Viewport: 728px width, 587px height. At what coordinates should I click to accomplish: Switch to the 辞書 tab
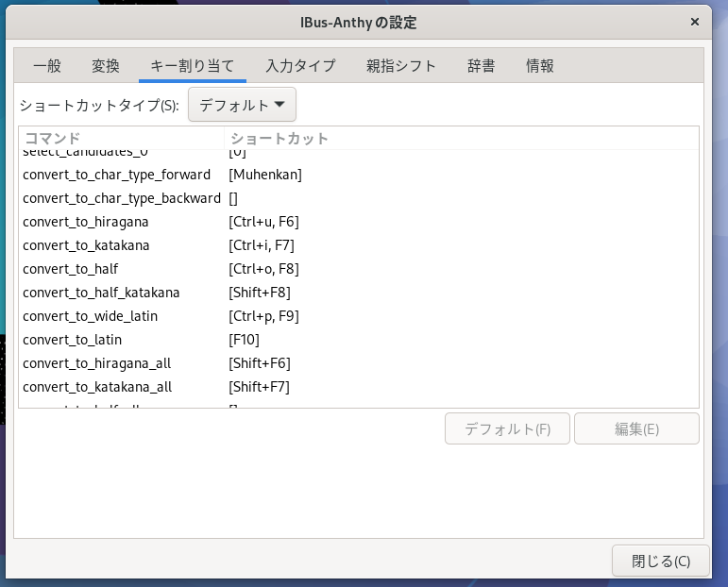[481, 66]
